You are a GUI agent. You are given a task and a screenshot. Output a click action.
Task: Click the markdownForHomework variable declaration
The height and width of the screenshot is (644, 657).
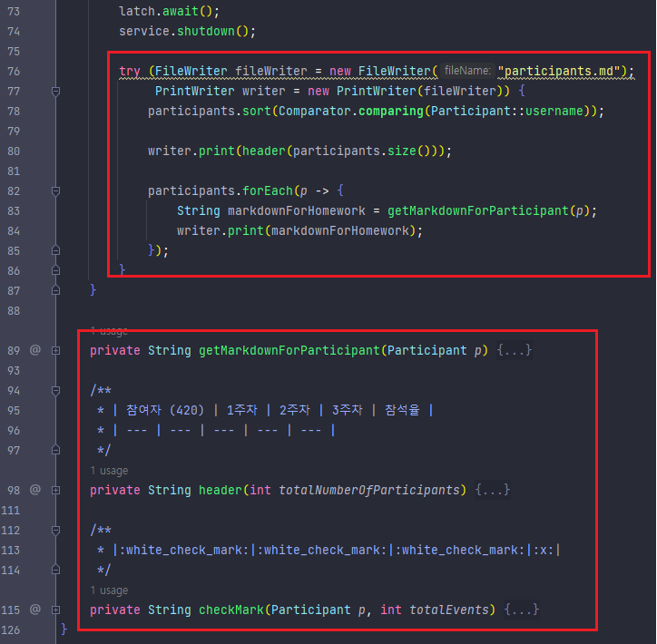(x=296, y=210)
